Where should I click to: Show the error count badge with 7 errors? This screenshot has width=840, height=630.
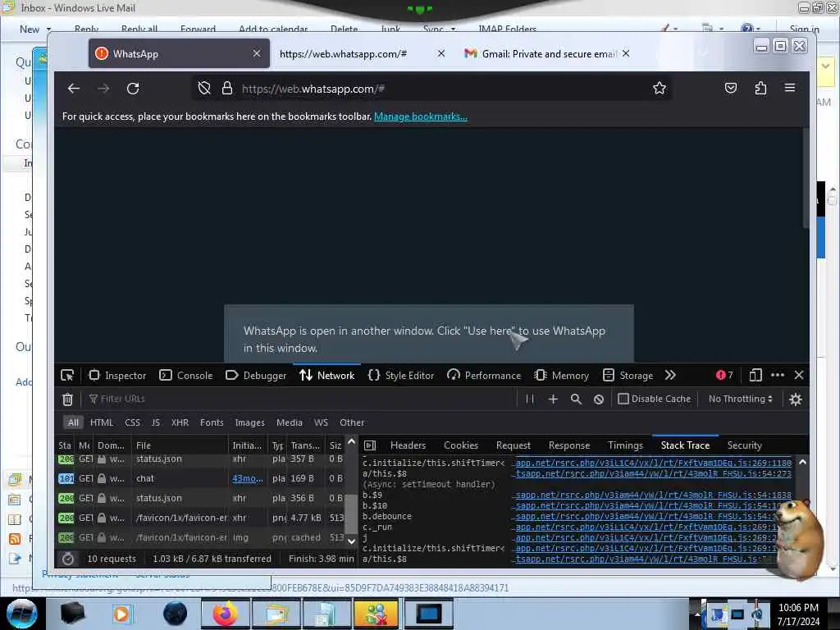pos(724,376)
